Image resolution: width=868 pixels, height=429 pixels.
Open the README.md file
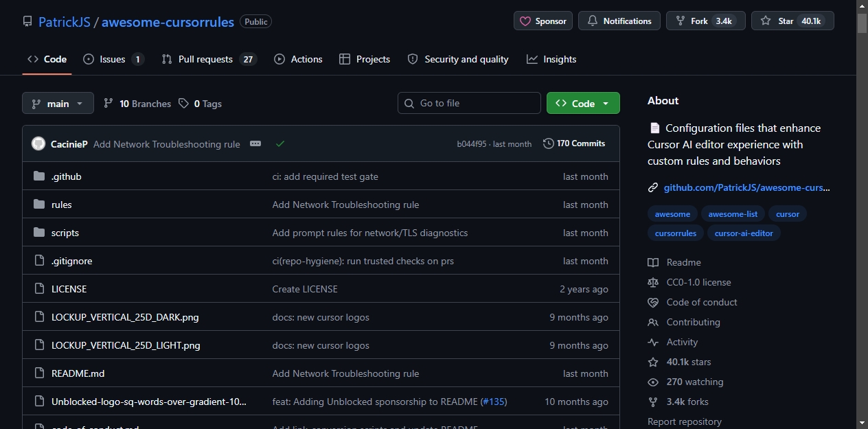click(78, 373)
